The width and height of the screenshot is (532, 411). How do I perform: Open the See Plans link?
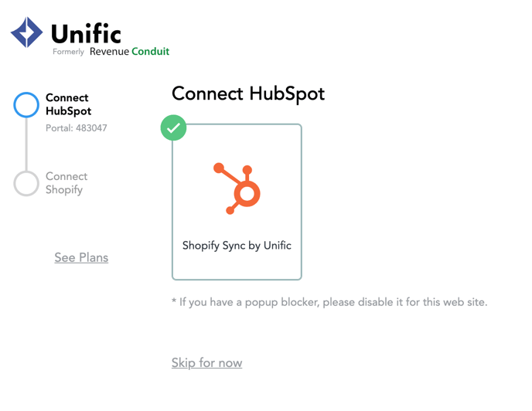click(x=81, y=257)
